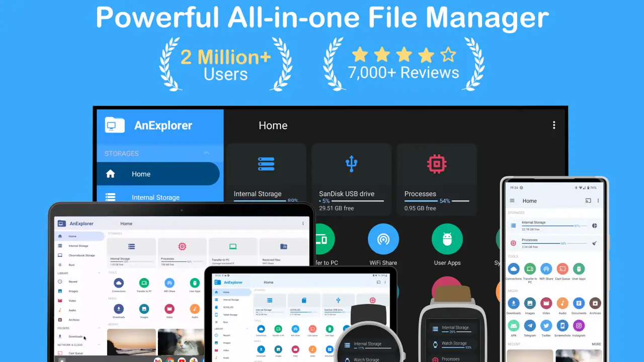Open the WiFi Share icon on the TV
644x362 pixels.
point(383,239)
